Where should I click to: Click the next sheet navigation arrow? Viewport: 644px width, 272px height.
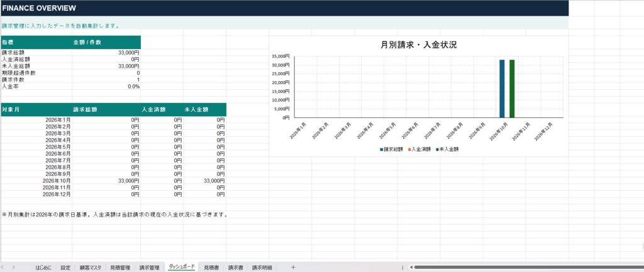click(14, 267)
